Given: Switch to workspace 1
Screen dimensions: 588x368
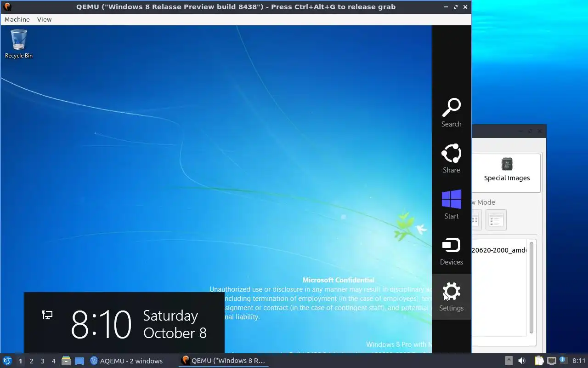Looking at the screenshot, I should pos(20,361).
